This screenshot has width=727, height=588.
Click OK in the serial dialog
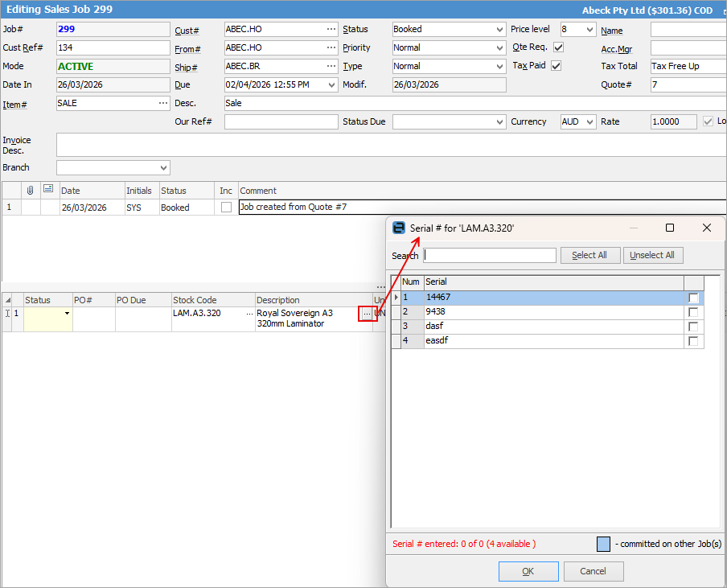528,571
